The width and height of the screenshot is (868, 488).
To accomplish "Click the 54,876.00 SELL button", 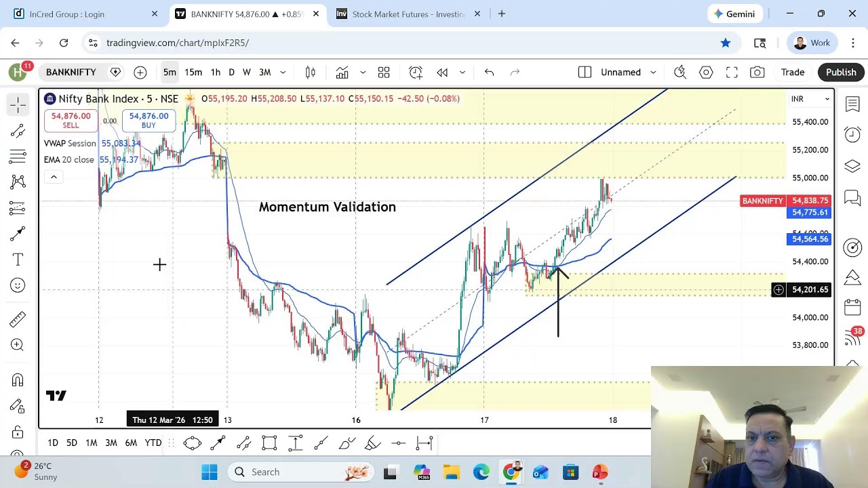I will (71, 121).
